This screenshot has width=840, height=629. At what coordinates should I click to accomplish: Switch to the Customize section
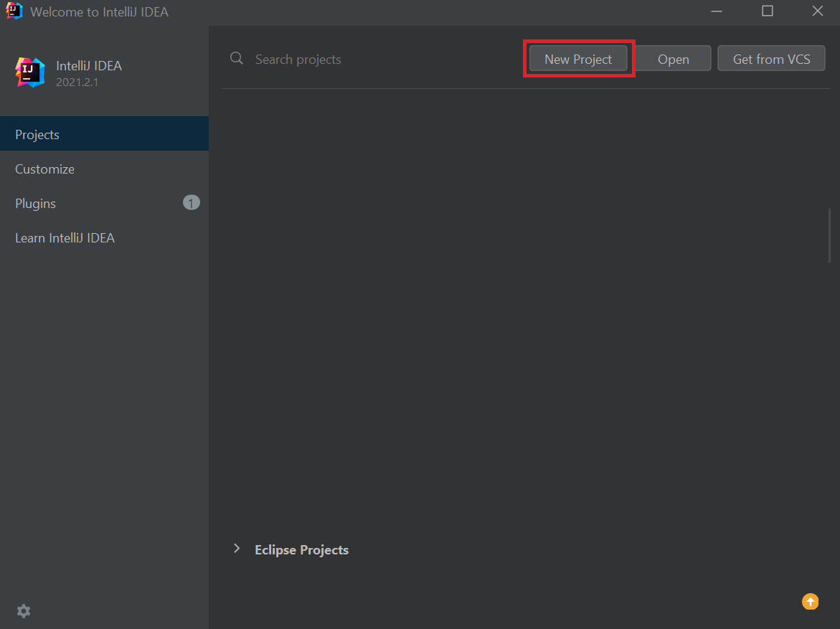(x=105, y=169)
